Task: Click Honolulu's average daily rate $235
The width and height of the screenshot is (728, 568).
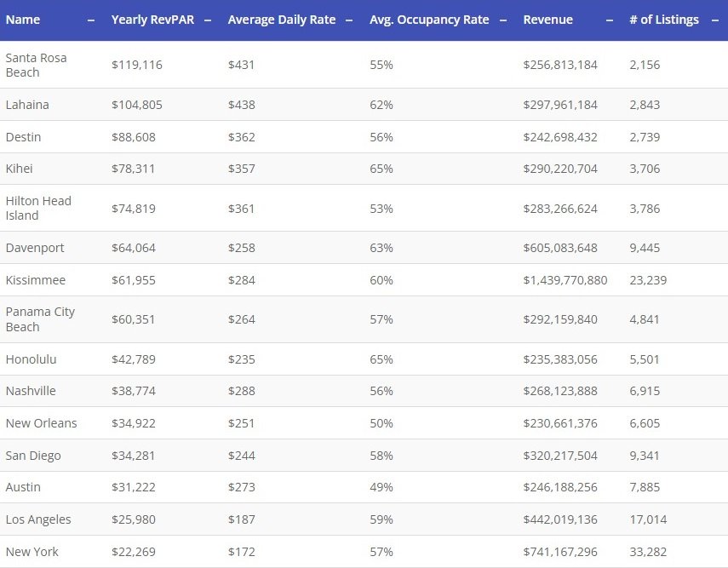Action: (x=241, y=359)
